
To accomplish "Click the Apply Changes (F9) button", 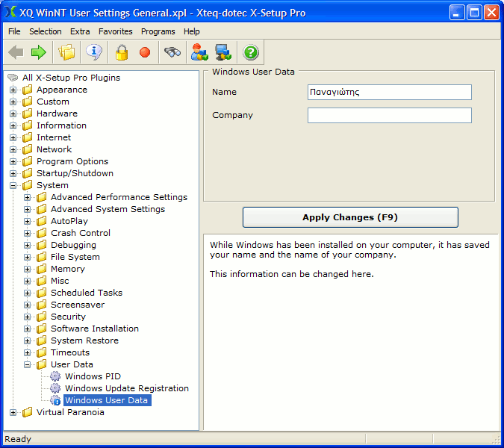I will 350,217.
